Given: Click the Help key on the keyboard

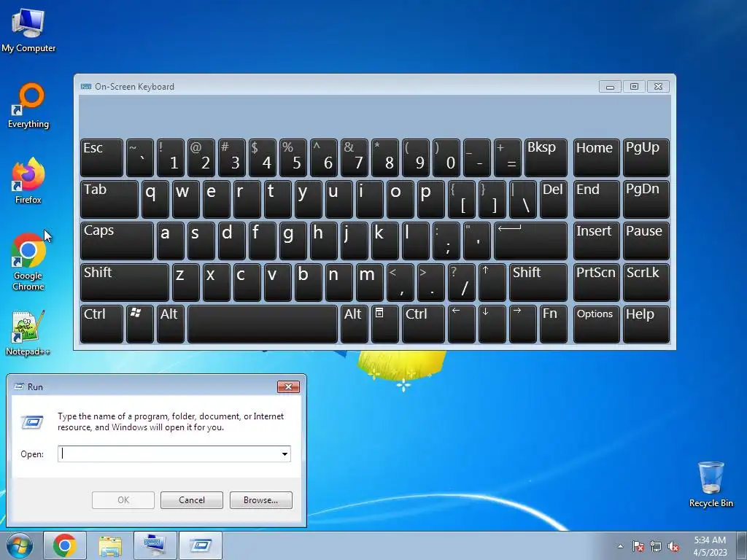Looking at the screenshot, I should [646, 324].
